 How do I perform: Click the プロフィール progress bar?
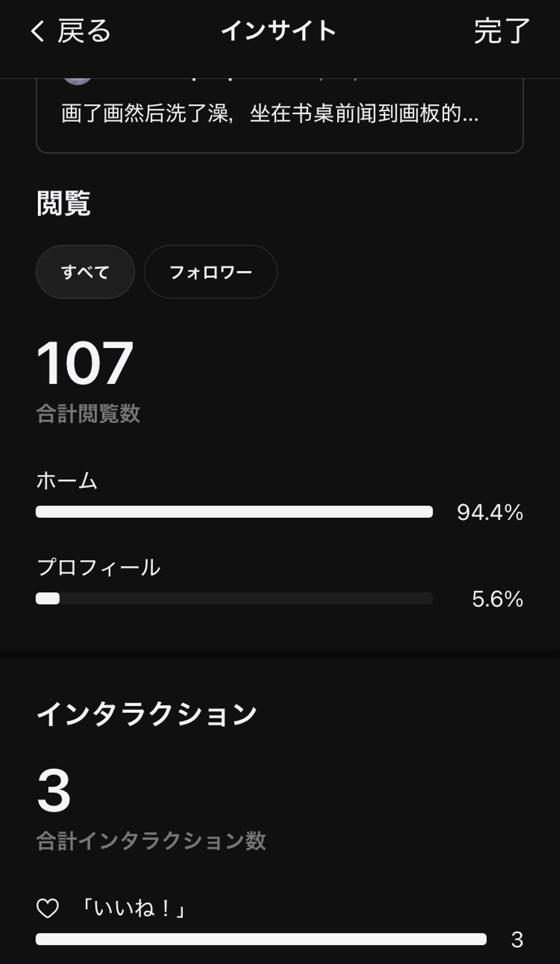pos(234,598)
